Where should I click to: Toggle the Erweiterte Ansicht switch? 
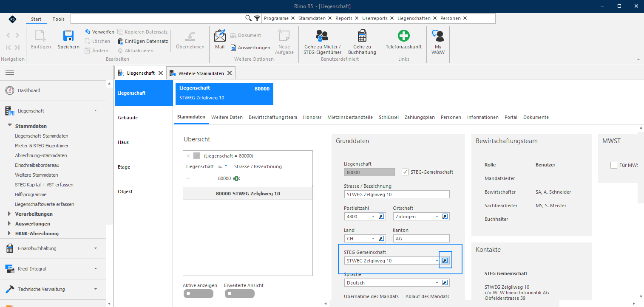[239, 293]
